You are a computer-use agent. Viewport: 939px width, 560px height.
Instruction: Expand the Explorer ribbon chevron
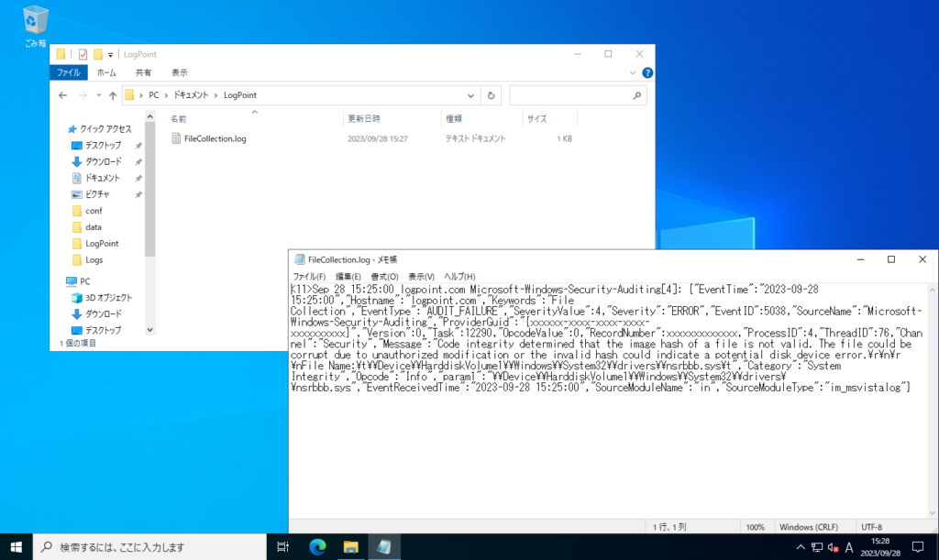[x=633, y=73]
